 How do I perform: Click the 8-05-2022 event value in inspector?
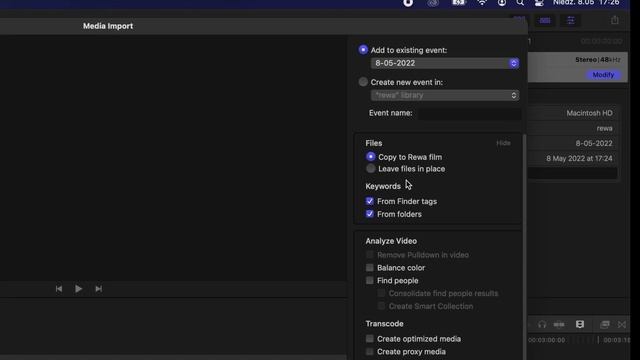click(594, 143)
